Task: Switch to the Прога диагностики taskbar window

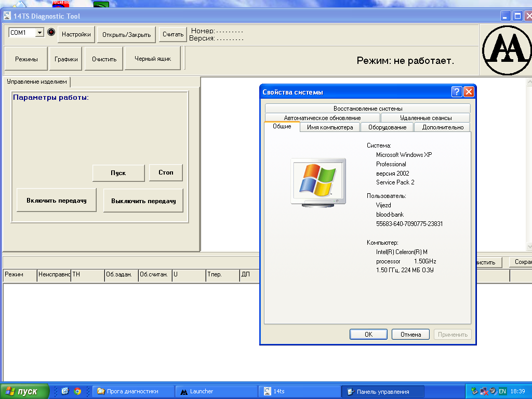Action: pyautogui.click(x=134, y=391)
